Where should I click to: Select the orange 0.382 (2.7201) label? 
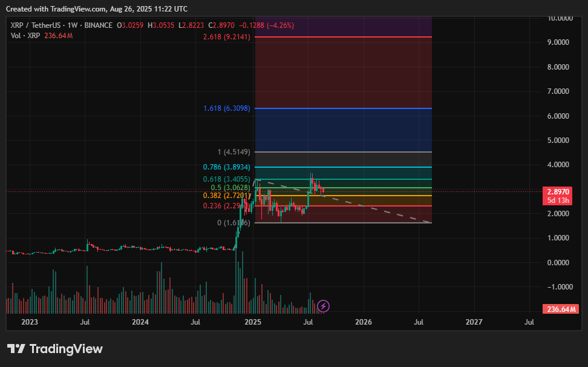pyautogui.click(x=227, y=196)
